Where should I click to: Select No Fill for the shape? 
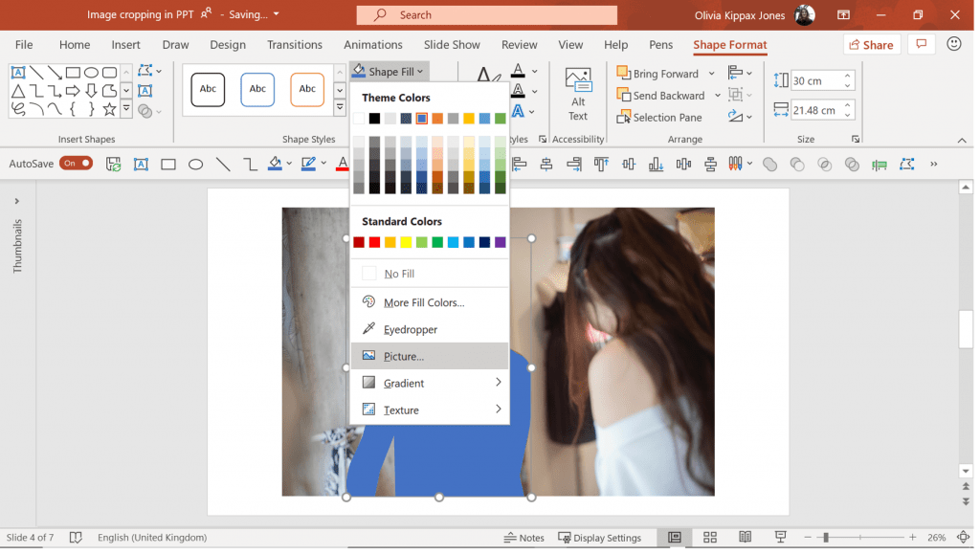(403, 275)
